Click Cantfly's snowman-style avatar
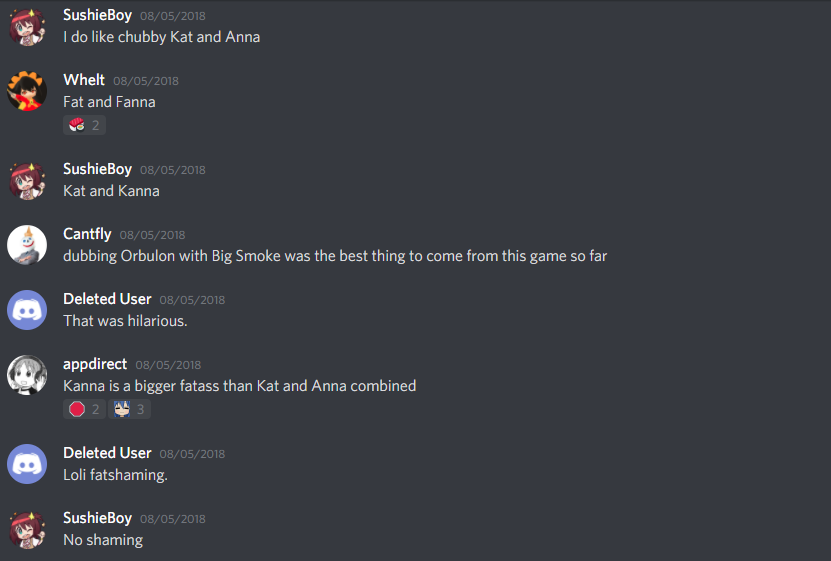This screenshot has width=831, height=561. point(27,245)
